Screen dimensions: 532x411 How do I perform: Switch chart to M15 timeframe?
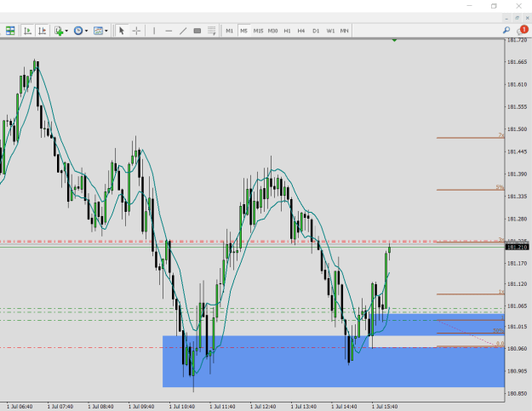(258, 31)
